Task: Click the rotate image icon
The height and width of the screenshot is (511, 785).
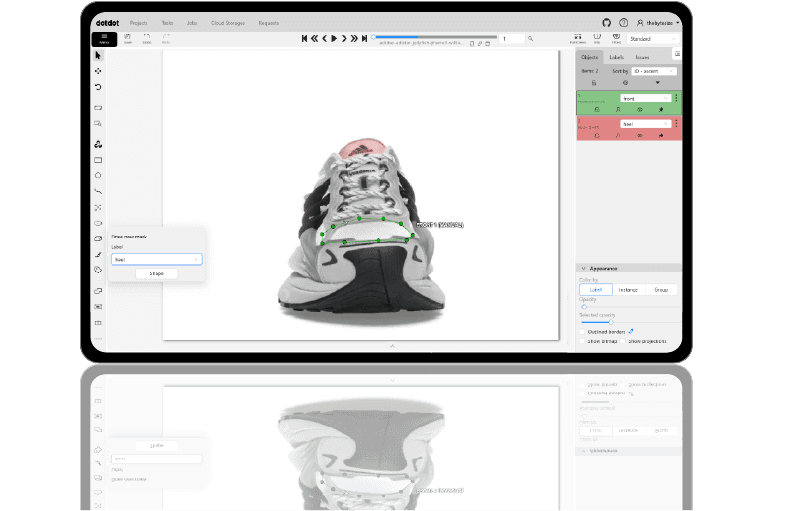Action: [x=98, y=87]
